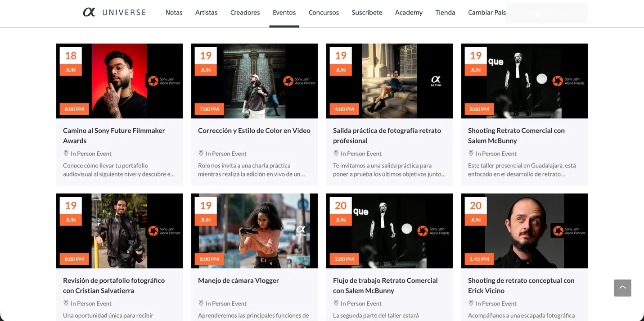Open the Academy nav link
This screenshot has width=644, height=321.
point(409,13)
